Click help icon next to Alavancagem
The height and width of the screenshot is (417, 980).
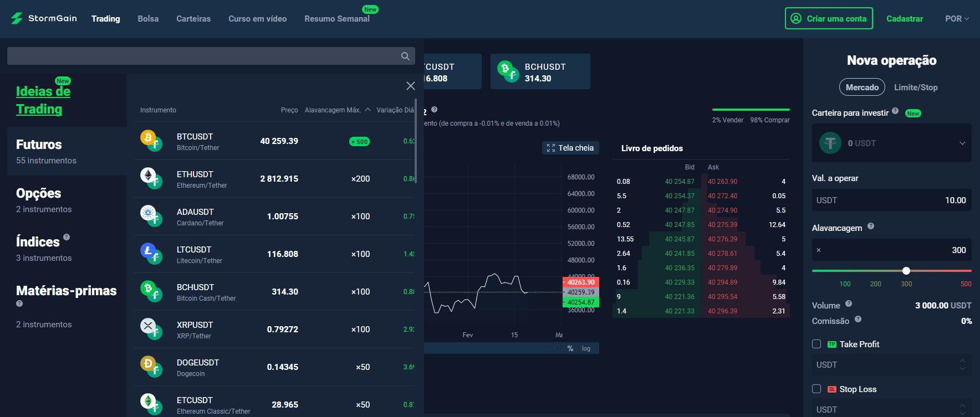click(x=871, y=226)
